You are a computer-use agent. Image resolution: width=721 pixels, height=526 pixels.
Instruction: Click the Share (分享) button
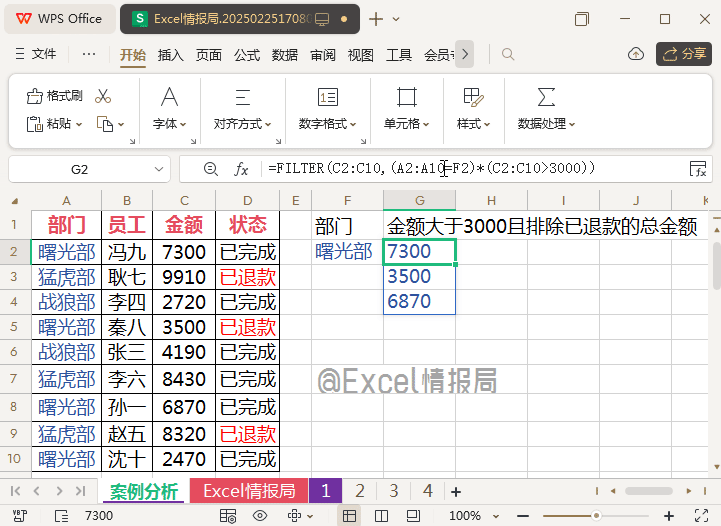pos(684,54)
